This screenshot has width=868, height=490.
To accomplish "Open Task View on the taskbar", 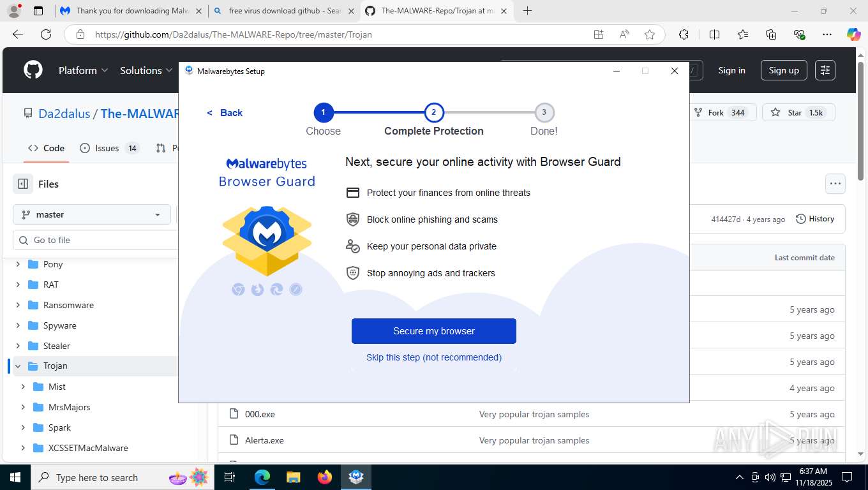I will 230,477.
